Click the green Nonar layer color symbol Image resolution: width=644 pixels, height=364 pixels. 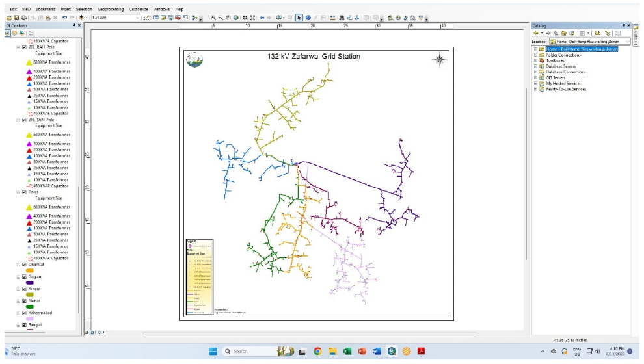pyautogui.click(x=31, y=307)
